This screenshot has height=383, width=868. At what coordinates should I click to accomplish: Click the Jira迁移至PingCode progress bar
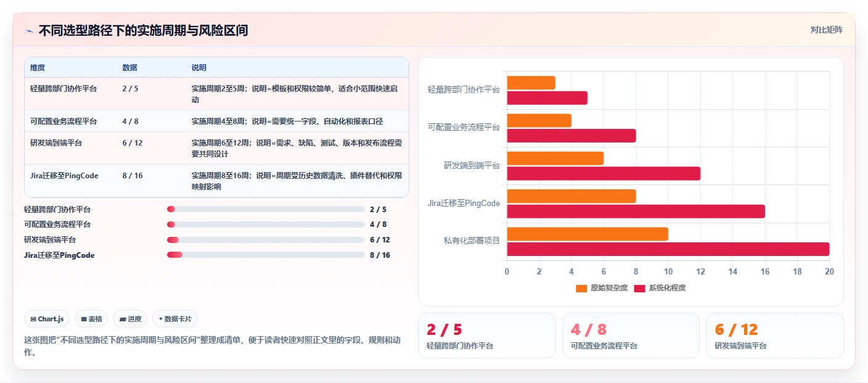pyautogui.click(x=266, y=255)
